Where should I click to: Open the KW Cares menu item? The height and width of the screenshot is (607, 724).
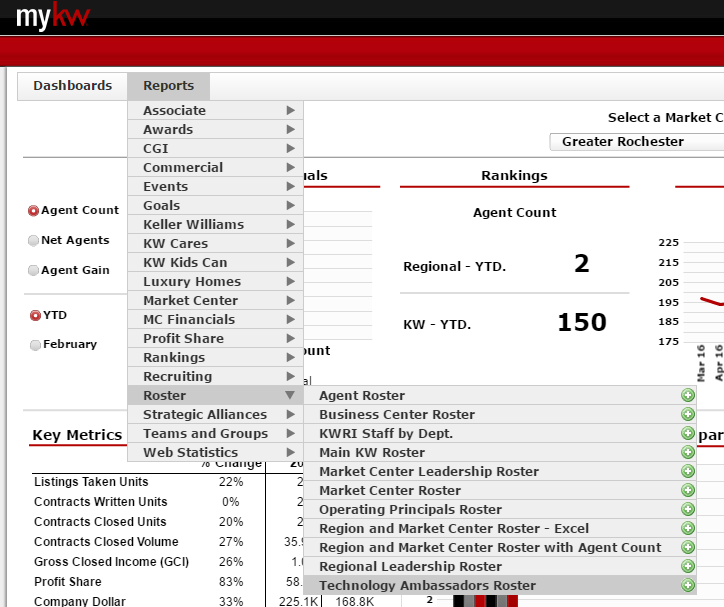pos(215,243)
